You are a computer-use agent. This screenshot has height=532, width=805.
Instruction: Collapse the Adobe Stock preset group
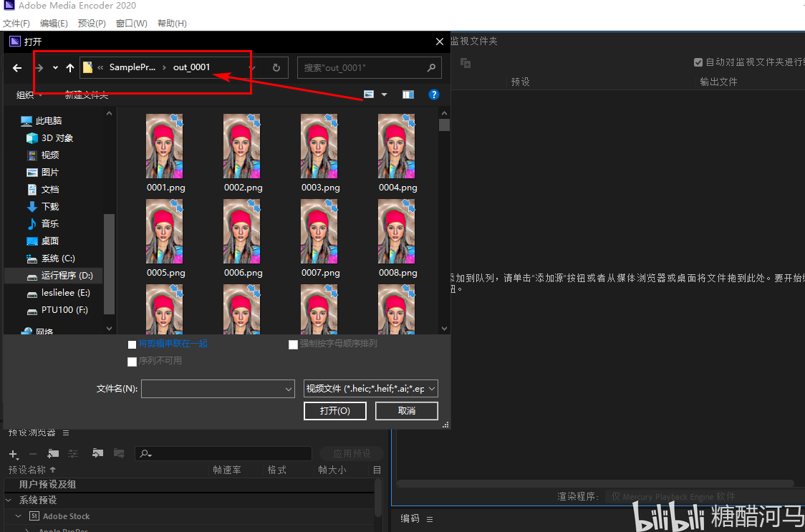coord(19,516)
